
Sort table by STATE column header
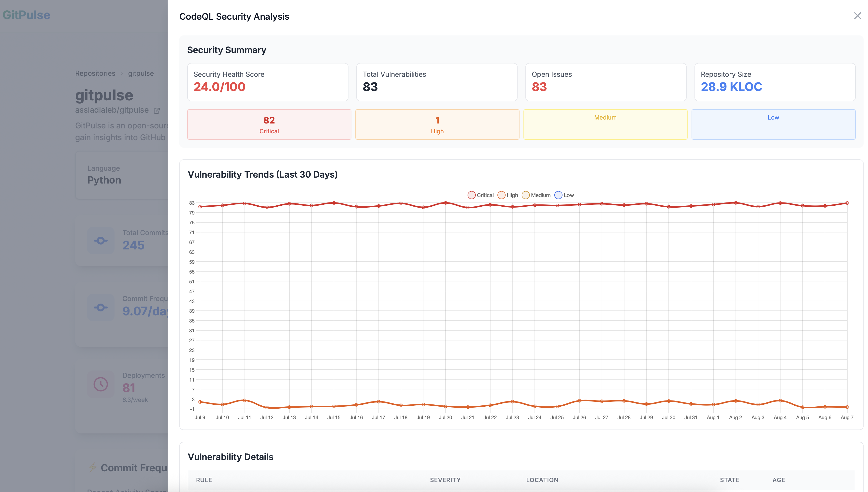point(730,480)
